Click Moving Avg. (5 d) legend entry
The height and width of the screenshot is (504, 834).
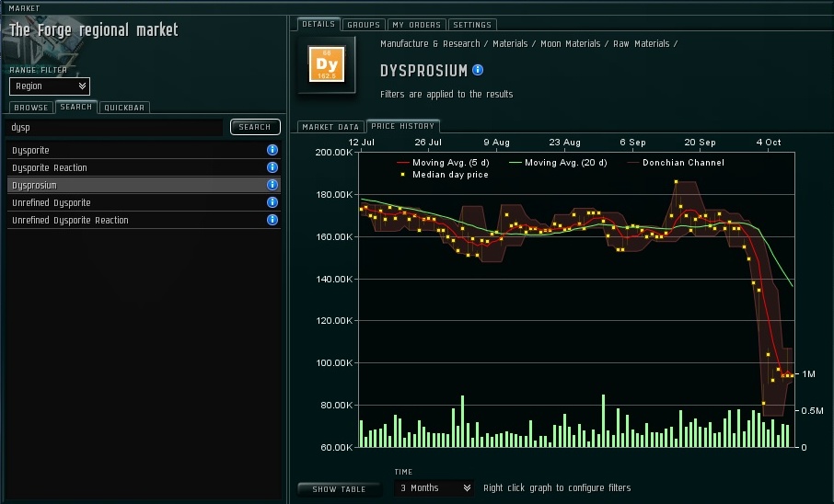coord(443,163)
